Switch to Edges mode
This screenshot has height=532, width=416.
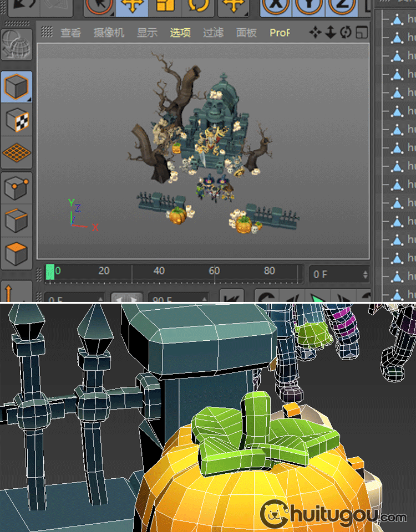16,221
